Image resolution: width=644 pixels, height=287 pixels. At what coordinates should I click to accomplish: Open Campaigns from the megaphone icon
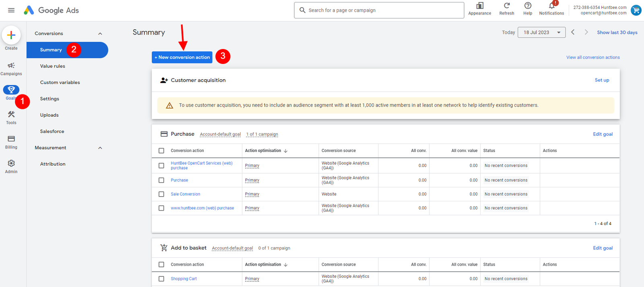coord(11,66)
